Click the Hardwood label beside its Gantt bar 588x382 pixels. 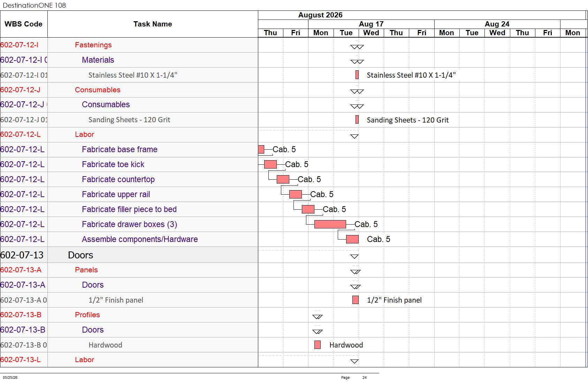point(346,345)
